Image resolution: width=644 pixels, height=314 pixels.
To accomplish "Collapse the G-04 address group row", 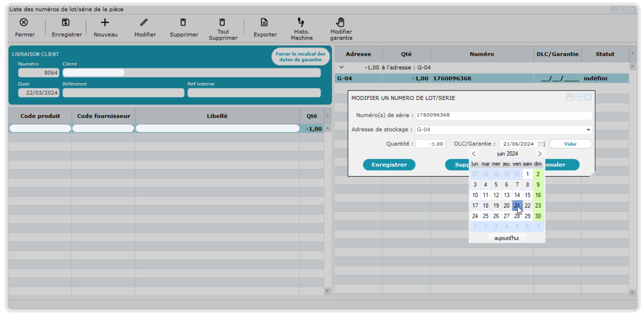I will (342, 67).
